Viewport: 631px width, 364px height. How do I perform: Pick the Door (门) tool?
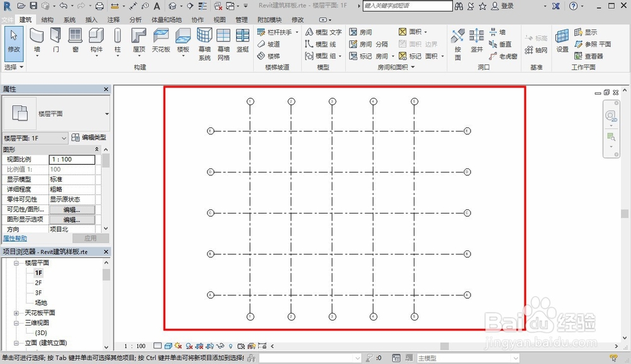(56, 40)
